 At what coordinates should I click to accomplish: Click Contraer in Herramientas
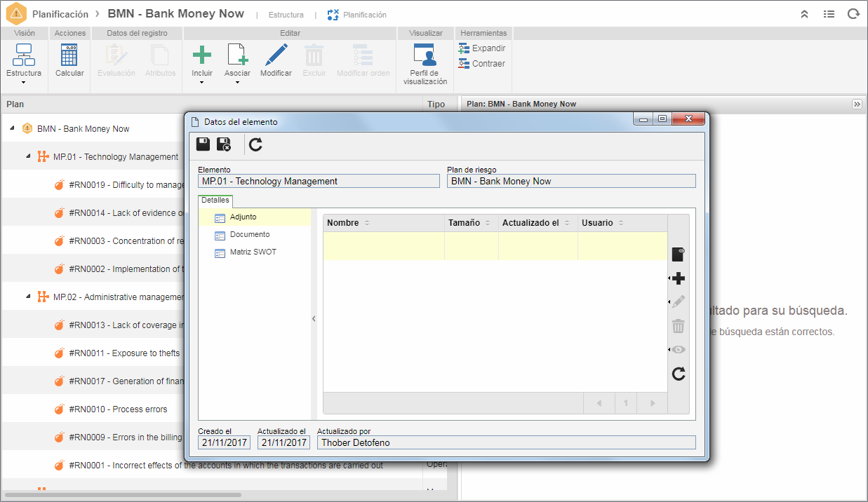point(482,64)
